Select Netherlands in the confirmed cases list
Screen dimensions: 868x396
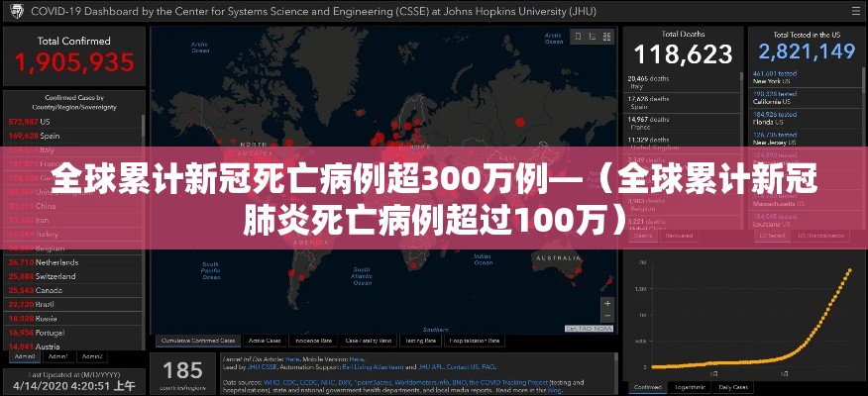click(x=73, y=262)
